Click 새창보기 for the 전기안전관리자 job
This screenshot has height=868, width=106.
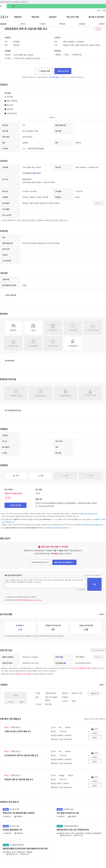coord(95,762)
